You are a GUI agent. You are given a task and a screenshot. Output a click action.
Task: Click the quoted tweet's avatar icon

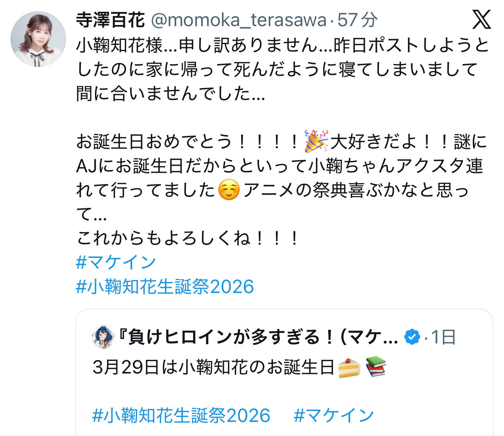[103, 337]
